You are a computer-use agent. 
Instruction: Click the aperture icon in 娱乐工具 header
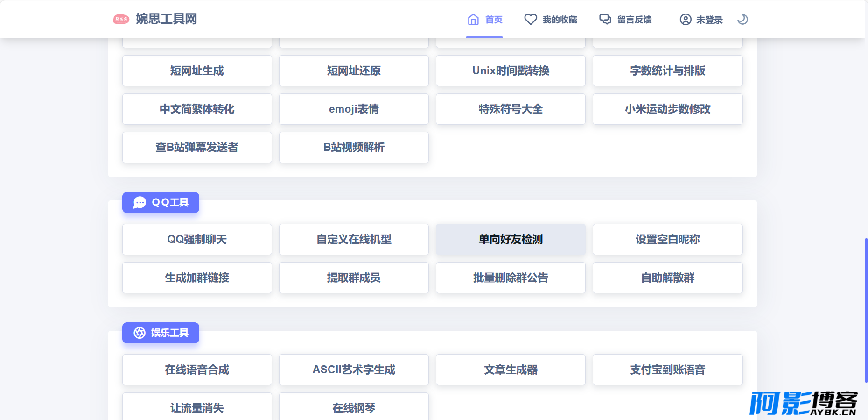tap(140, 333)
